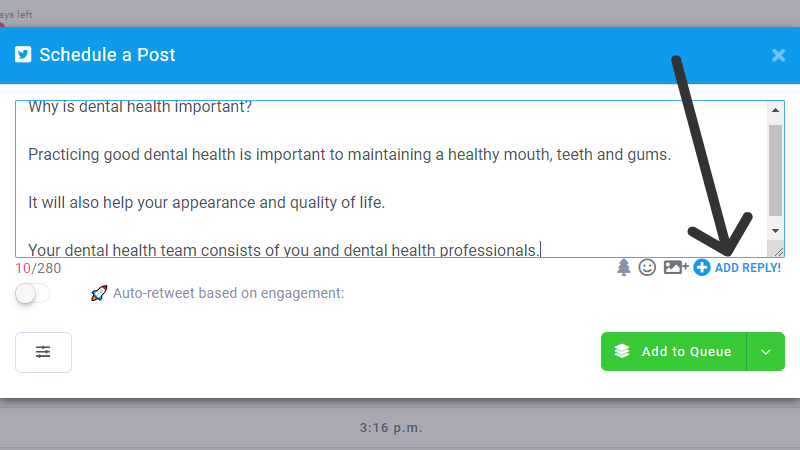800x450 pixels.
Task: Select the 3:16 p.m. time slot
Action: (x=391, y=428)
